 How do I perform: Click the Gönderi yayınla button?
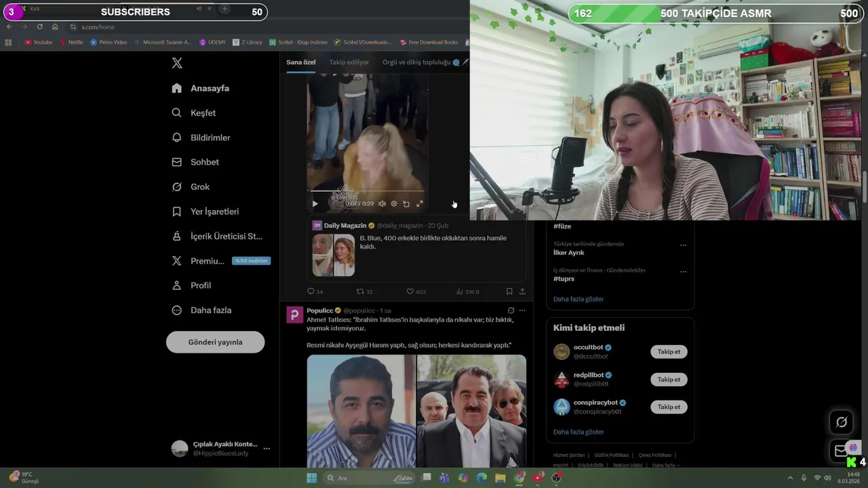click(x=215, y=342)
